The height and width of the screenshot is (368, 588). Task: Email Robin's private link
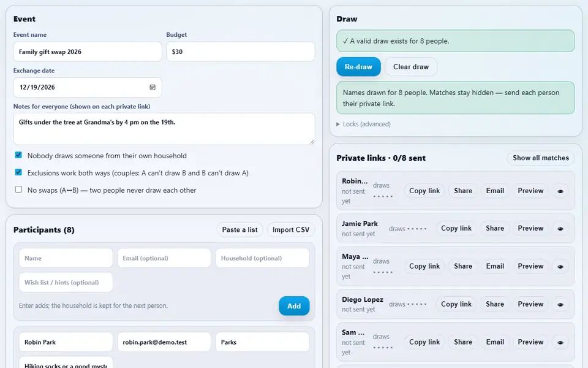coord(495,191)
